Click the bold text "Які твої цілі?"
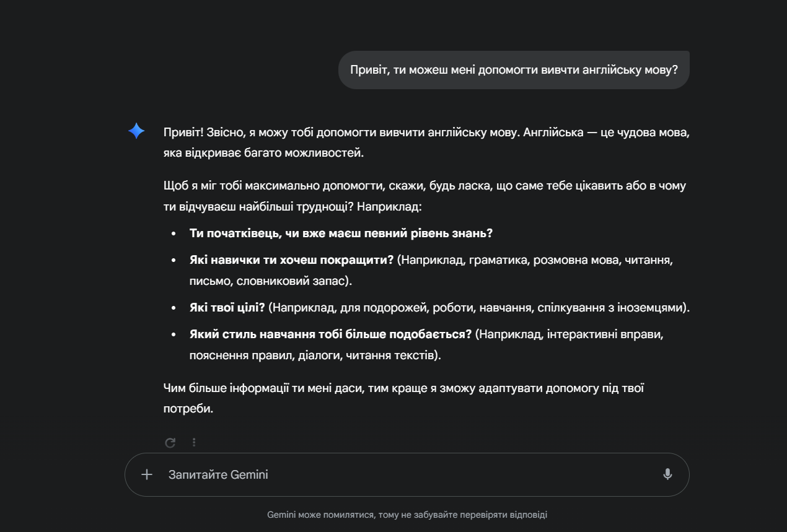This screenshot has width=787, height=532. [x=227, y=308]
